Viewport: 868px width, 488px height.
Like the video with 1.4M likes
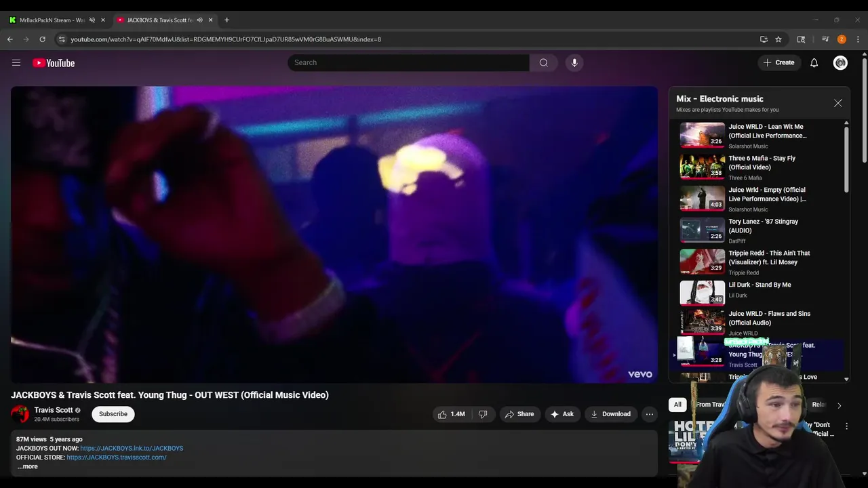pos(451,414)
